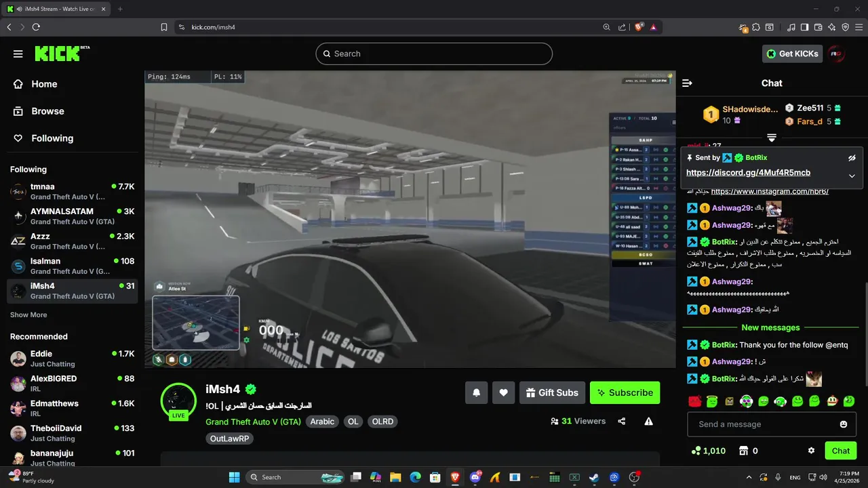Image resolution: width=868 pixels, height=488 pixels.
Task: Open the pinned discord.gg link
Action: click(x=748, y=173)
